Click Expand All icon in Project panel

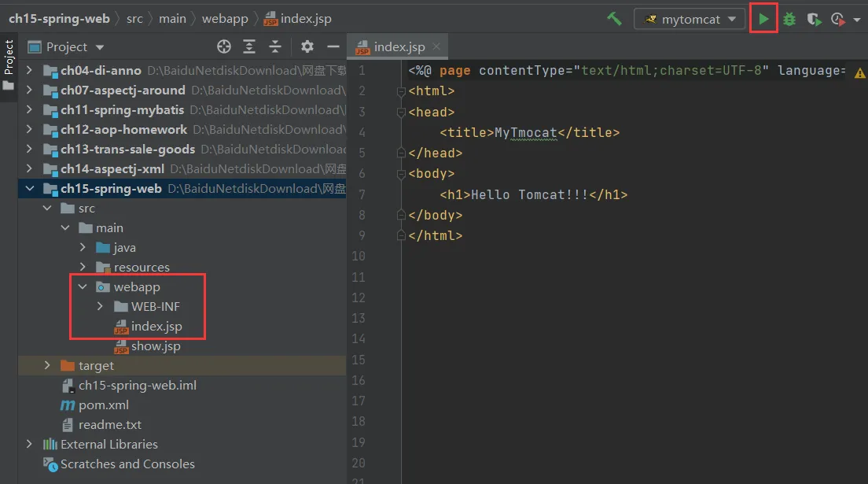point(249,46)
